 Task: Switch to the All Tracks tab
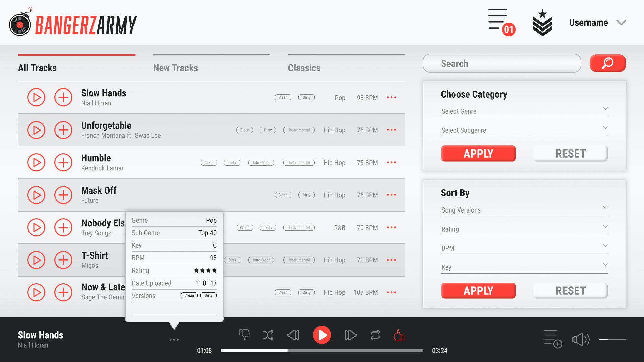(37, 68)
